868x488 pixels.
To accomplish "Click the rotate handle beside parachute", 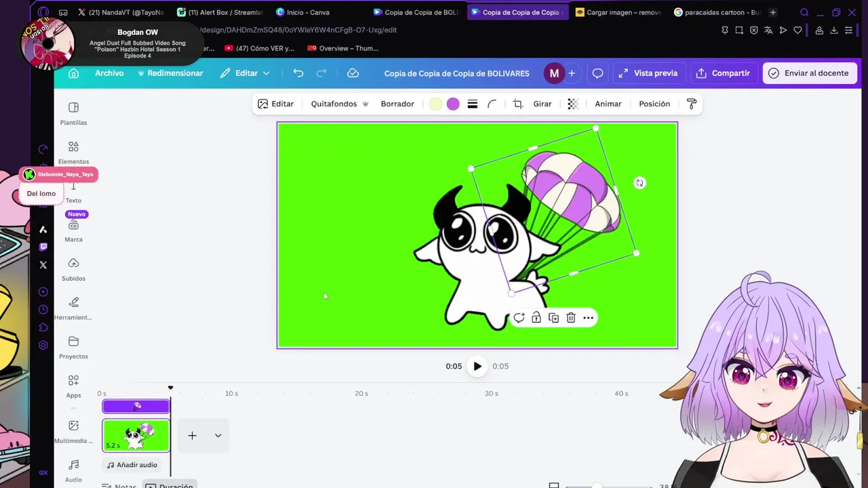I will click(639, 183).
